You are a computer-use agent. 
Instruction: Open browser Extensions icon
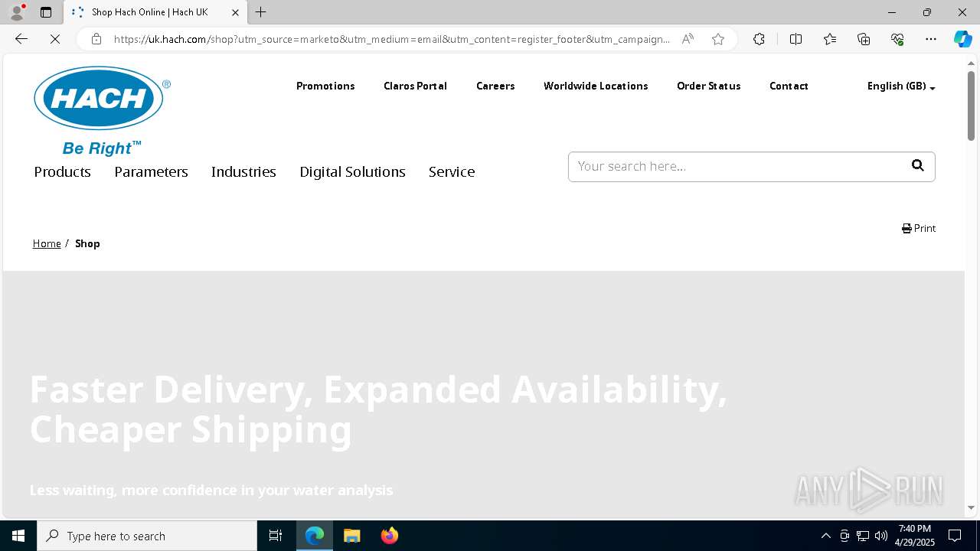(x=759, y=39)
